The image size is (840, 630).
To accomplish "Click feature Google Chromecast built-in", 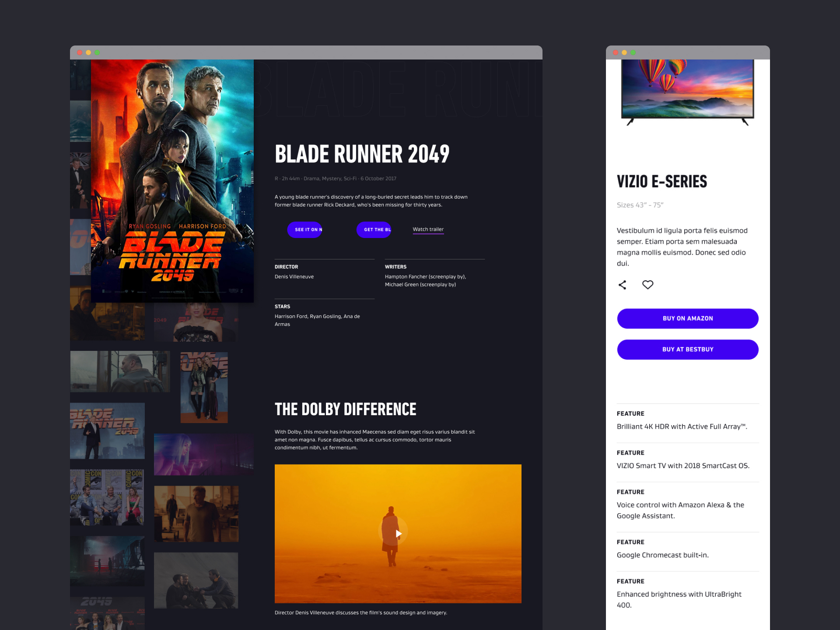I will [662, 555].
